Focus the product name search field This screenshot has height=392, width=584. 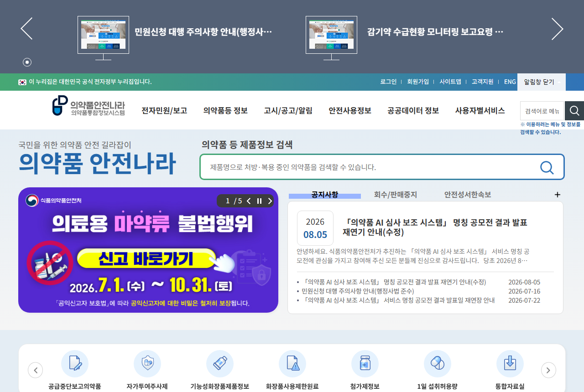[x=370, y=167]
